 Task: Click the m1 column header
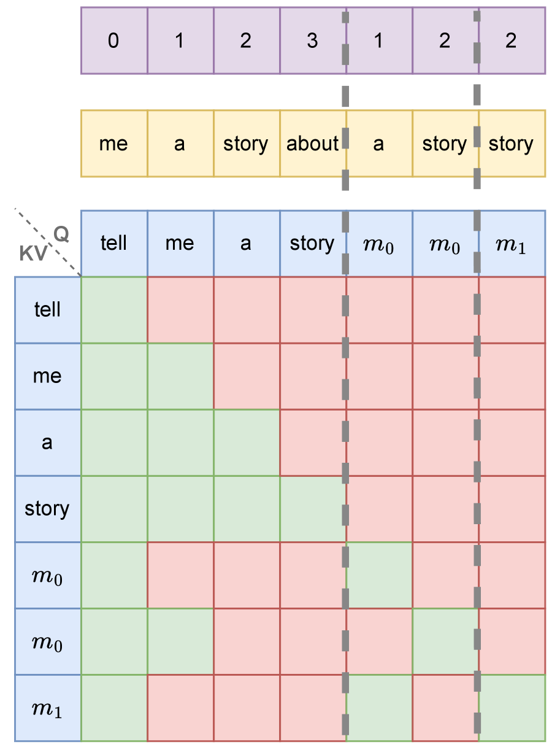pyautogui.click(x=512, y=244)
